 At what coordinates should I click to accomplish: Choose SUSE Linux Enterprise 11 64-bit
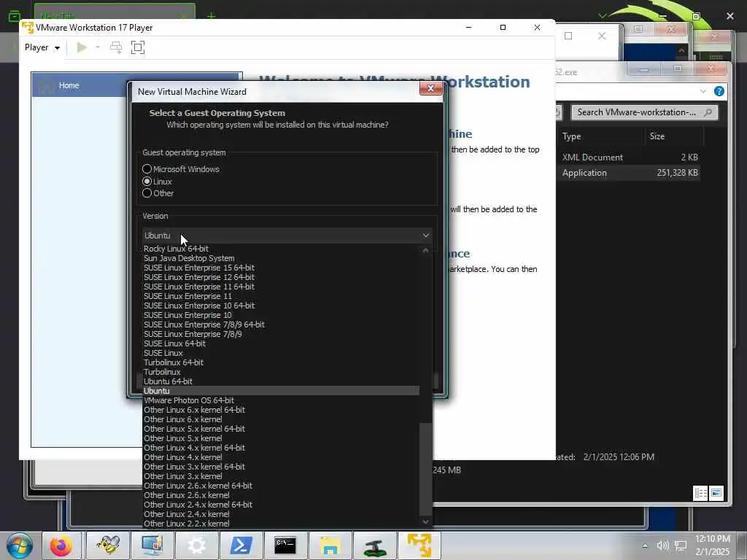(281, 287)
